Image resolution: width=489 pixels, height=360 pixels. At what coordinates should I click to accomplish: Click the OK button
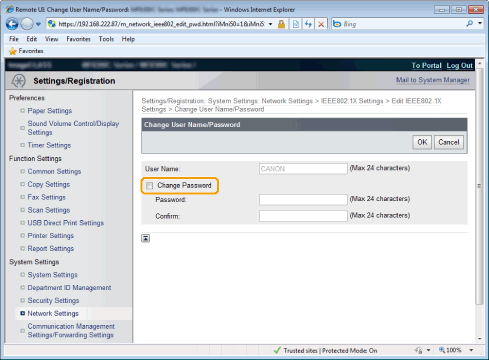coord(422,142)
